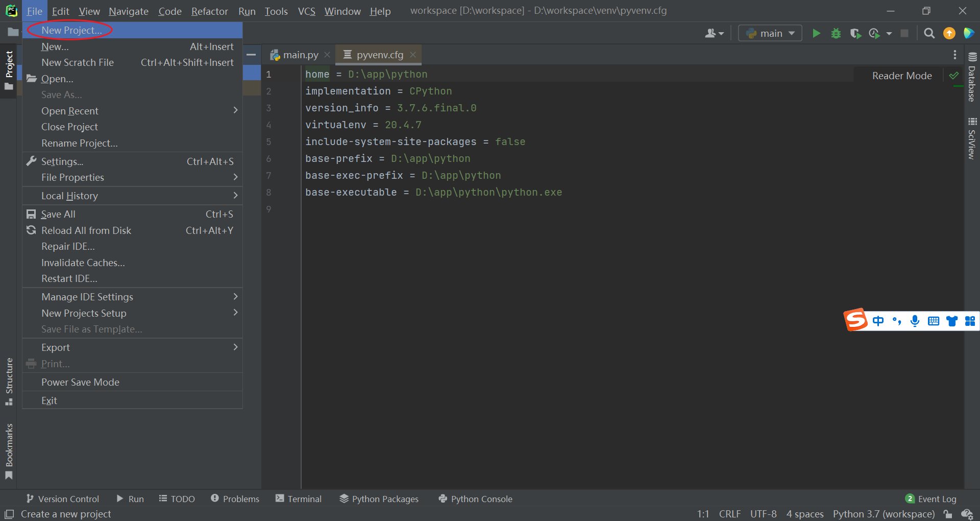Screen dimensions: 980x521
Task: Open the Edit menu
Action: coord(60,11)
